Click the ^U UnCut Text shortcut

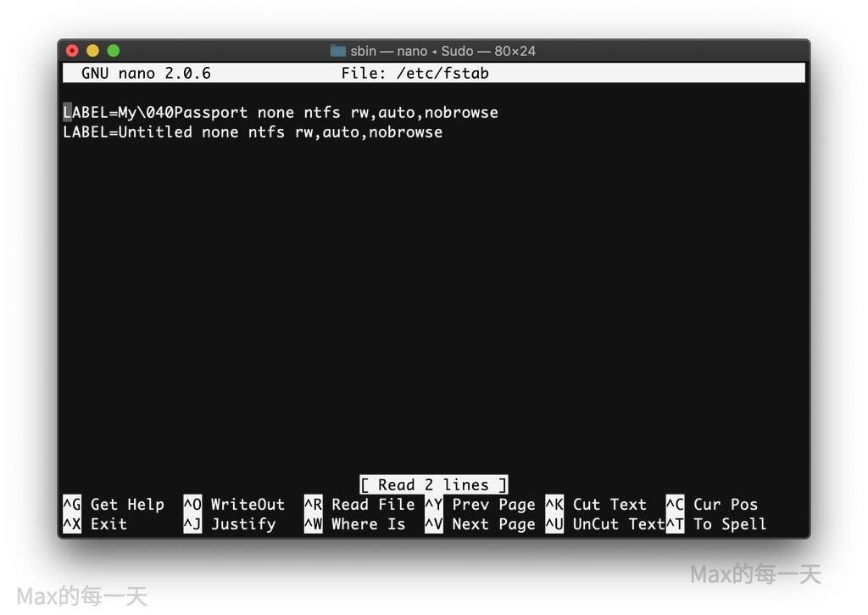[x=604, y=524]
